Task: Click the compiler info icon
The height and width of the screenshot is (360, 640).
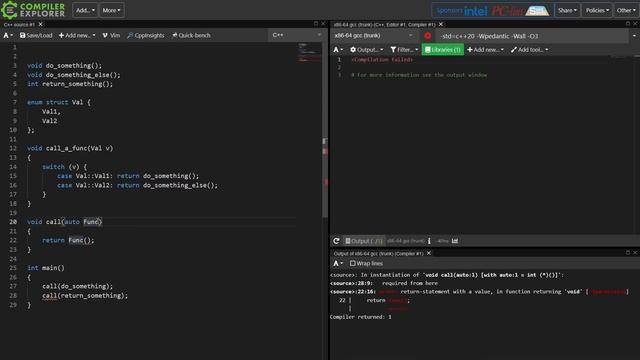Action: coord(429,241)
